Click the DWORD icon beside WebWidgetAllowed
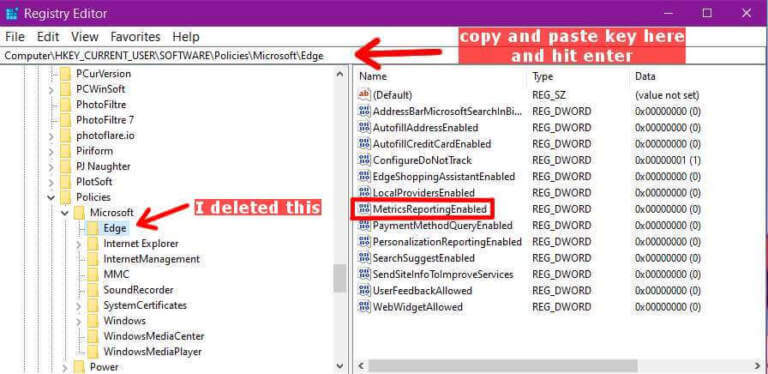Viewport: 768px width, 374px height. coord(364,307)
